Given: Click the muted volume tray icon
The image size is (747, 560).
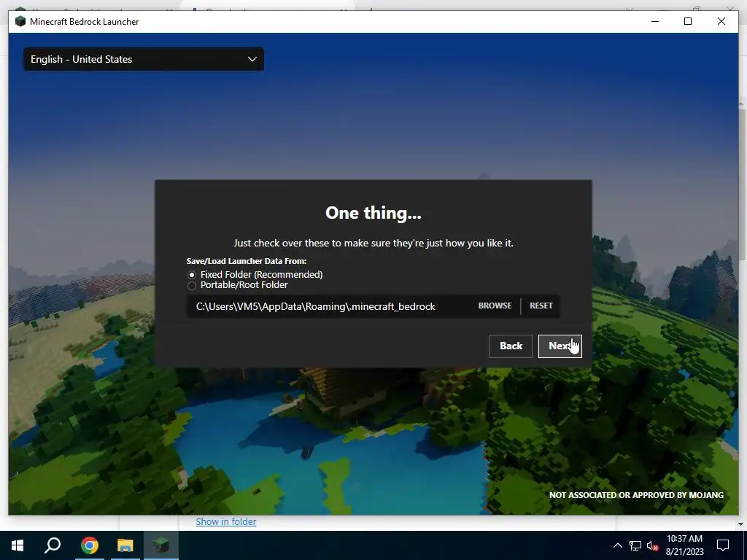Looking at the screenshot, I should point(653,545).
